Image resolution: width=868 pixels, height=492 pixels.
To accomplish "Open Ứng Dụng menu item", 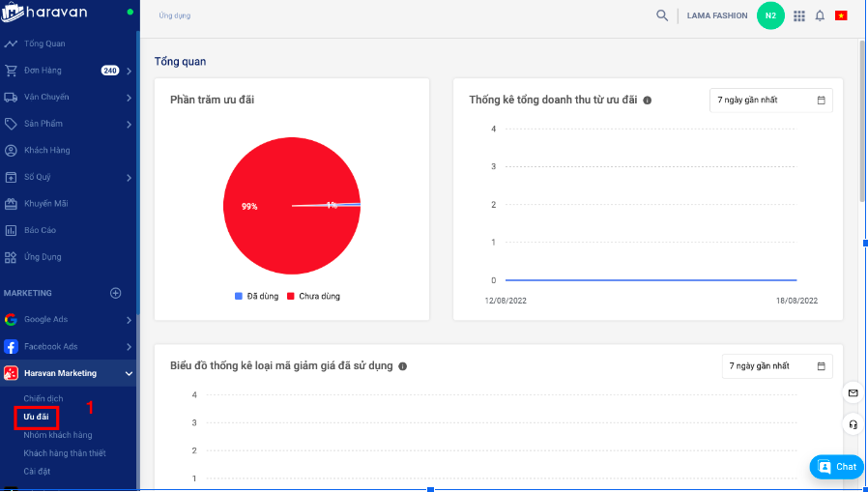I will pyautogui.click(x=43, y=257).
